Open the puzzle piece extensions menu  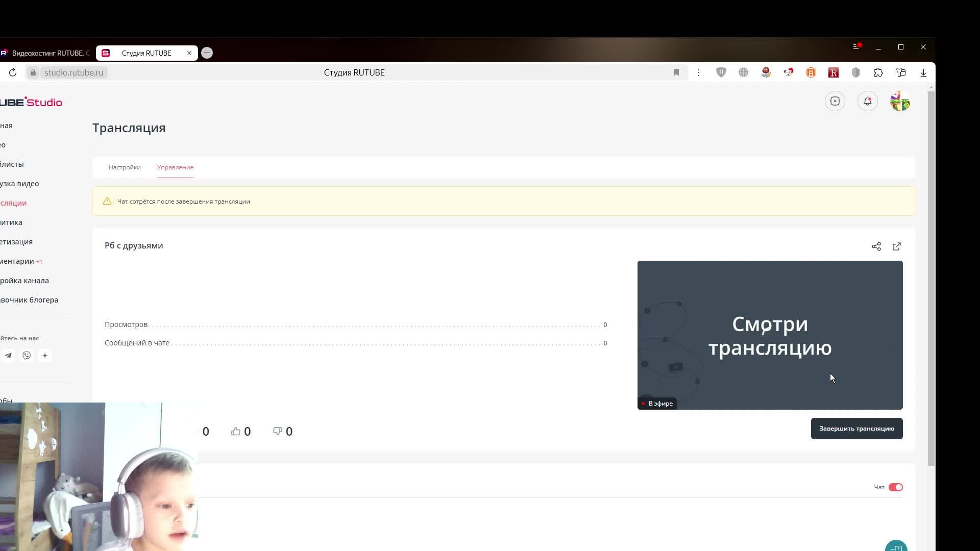pos(878,72)
